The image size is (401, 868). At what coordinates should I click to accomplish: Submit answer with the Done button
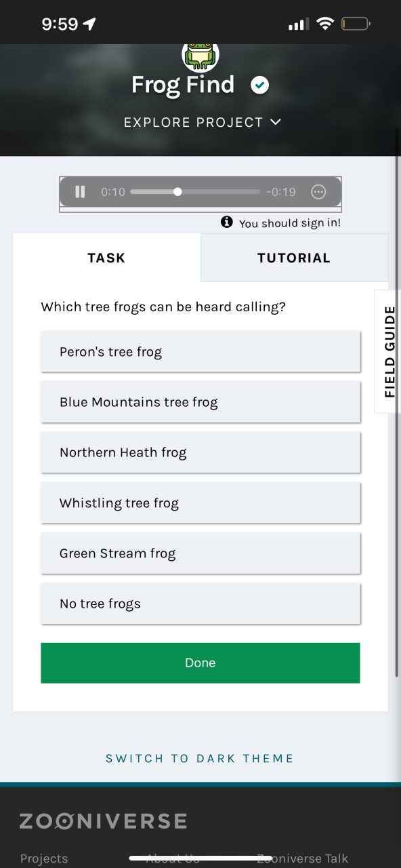click(x=200, y=663)
